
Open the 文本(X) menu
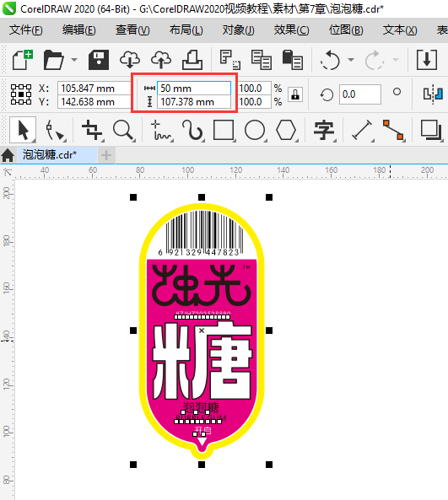pyautogui.click(x=400, y=30)
